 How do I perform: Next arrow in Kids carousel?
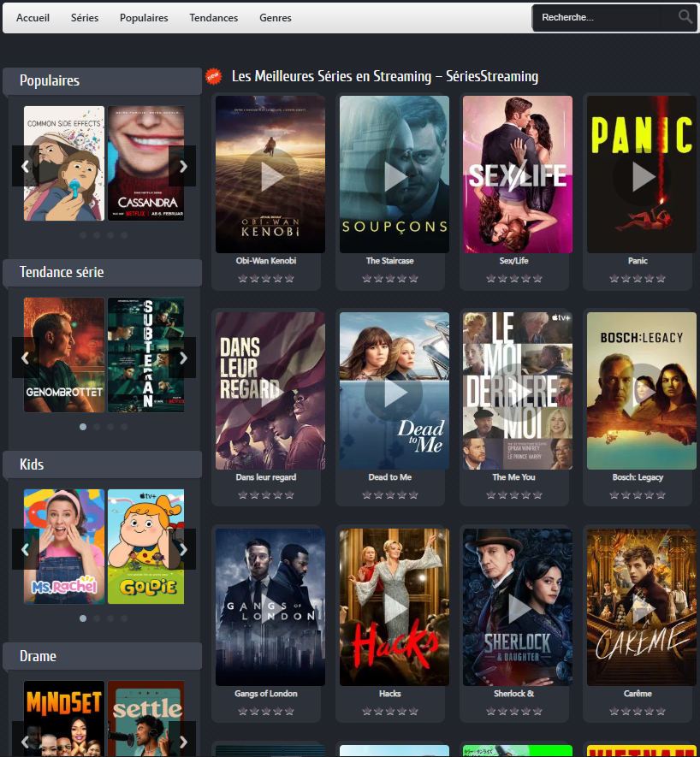pos(182,549)
